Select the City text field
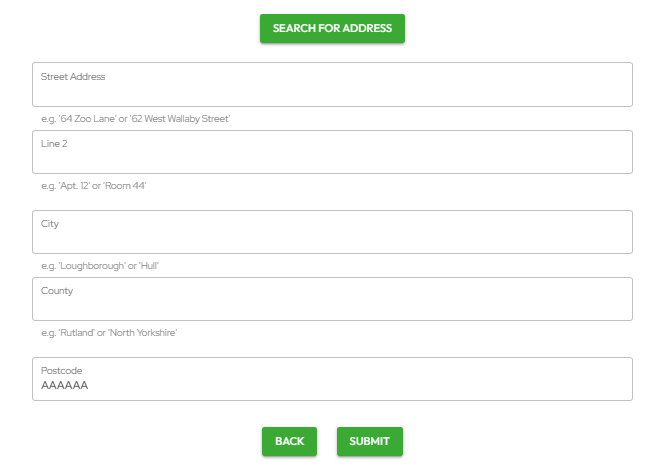Image resolution: width=670 pixels, height=466 pixels. pyautogui.click(x=332, y=238)
